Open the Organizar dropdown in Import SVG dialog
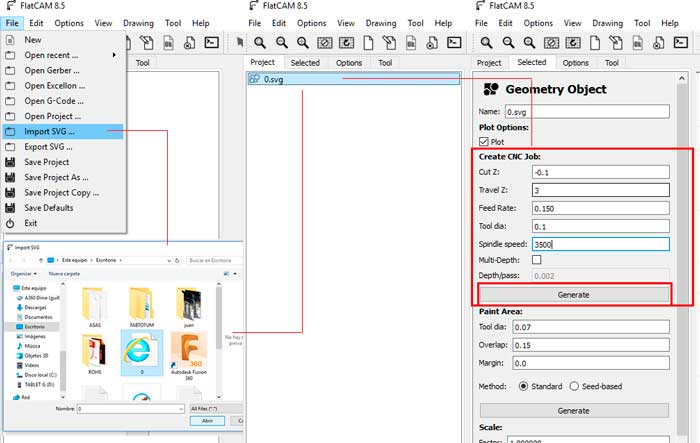700x443 pixels. point(24,273)
